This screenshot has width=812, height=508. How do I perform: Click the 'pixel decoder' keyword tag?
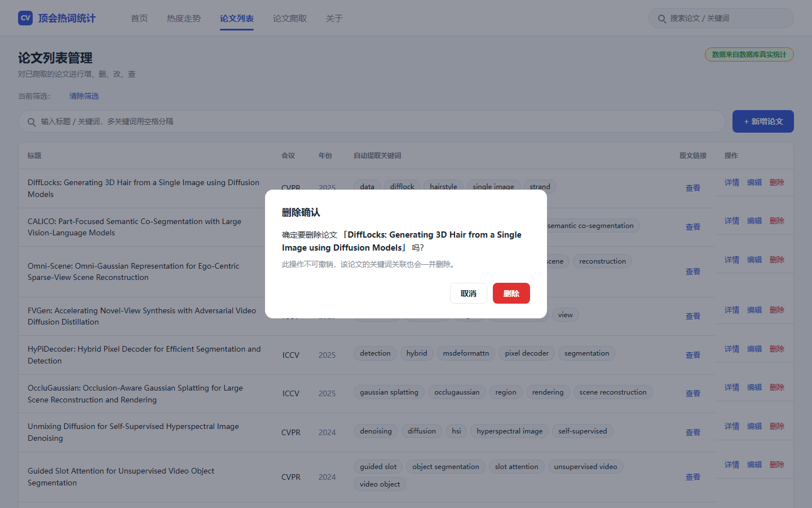(x=527, y=353)
